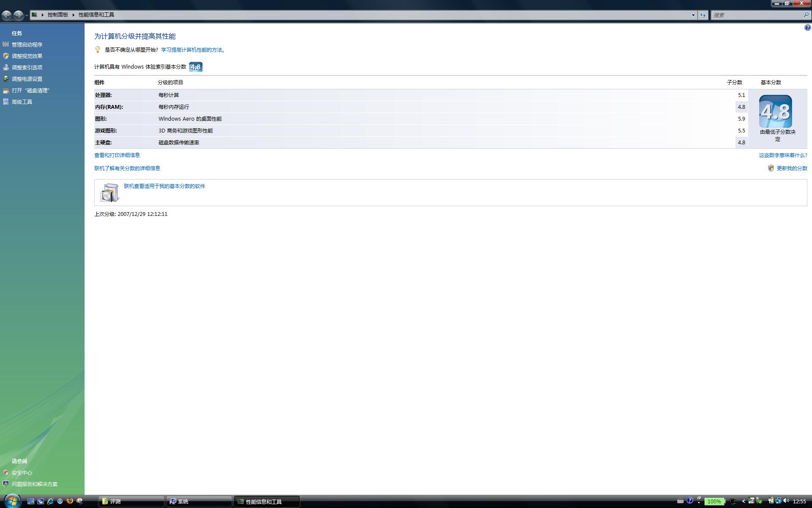The image size is (812, 508).
Task: Open the address bar history dropdown arrow
Action: [693, 15]
